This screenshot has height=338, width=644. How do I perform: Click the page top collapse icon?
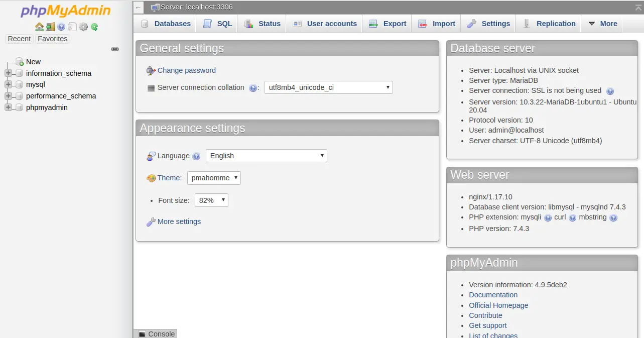tap(639, 7)
